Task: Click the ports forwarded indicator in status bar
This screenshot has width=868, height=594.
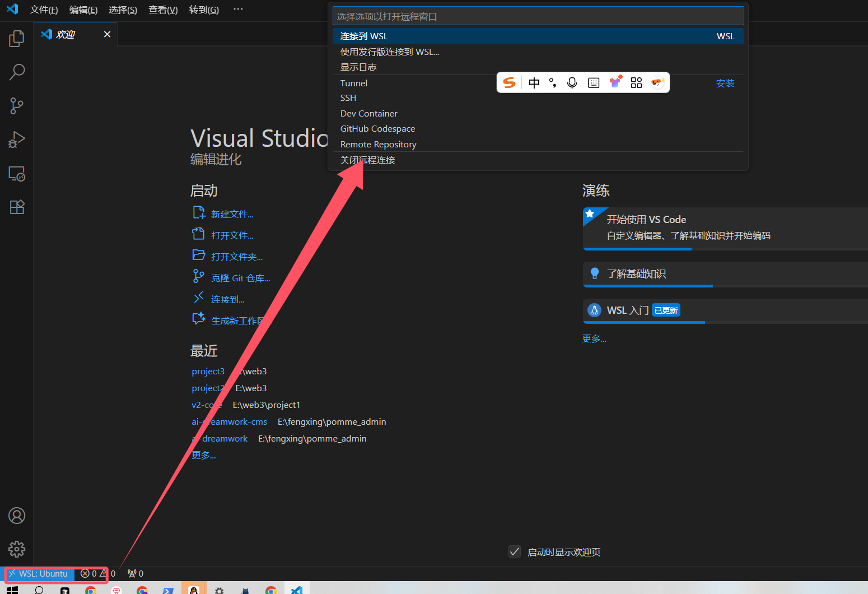Action: pos(136,573)
